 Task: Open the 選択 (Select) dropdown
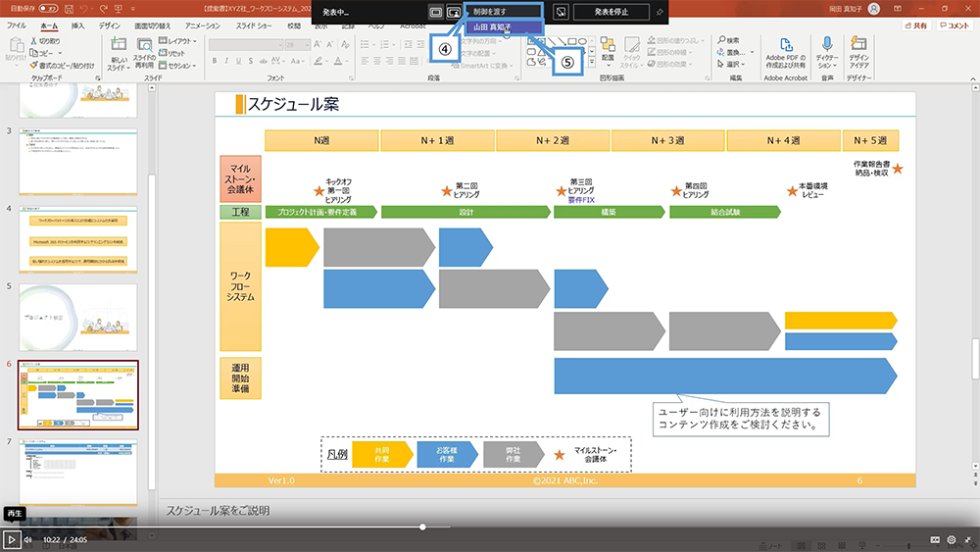coord(731,64)
